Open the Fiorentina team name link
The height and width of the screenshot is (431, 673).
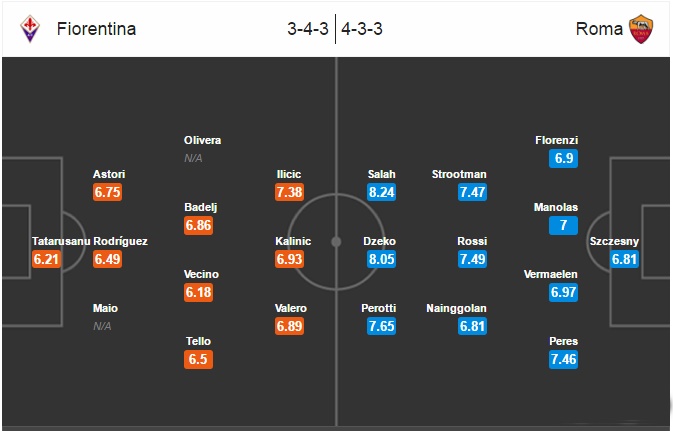pos(97,29)
